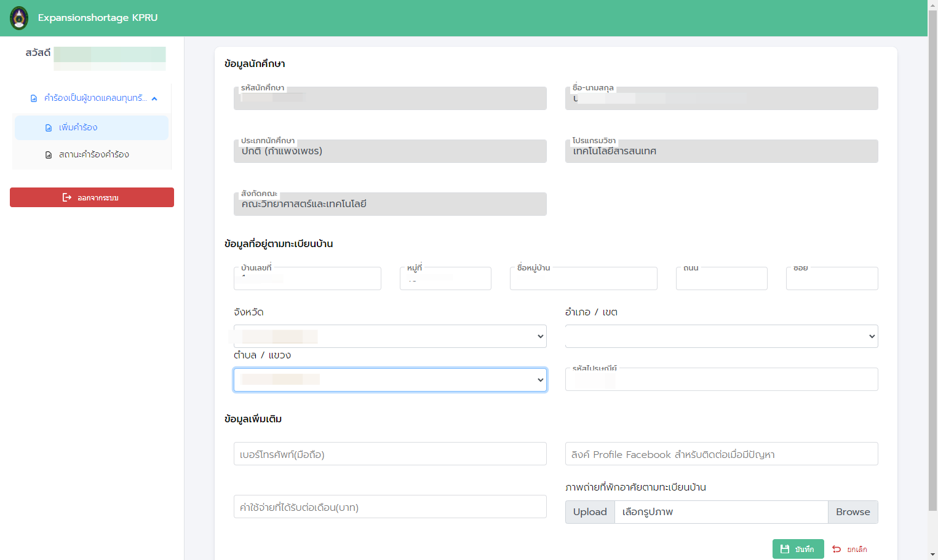
Task: Focus the ซอย alley field
Action: 832,278
